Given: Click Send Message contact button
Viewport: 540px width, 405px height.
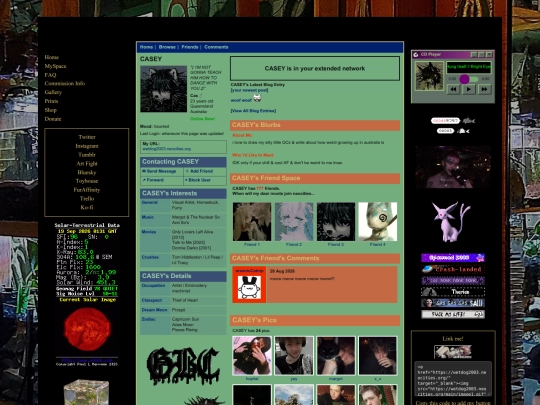Looking at the screenshot, I should click(x=159, y=171).
